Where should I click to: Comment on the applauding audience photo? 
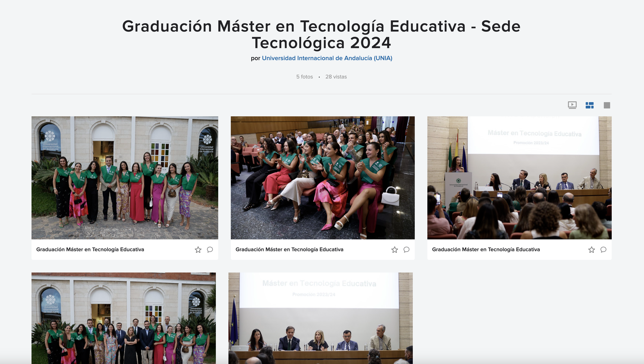(406, 250)
